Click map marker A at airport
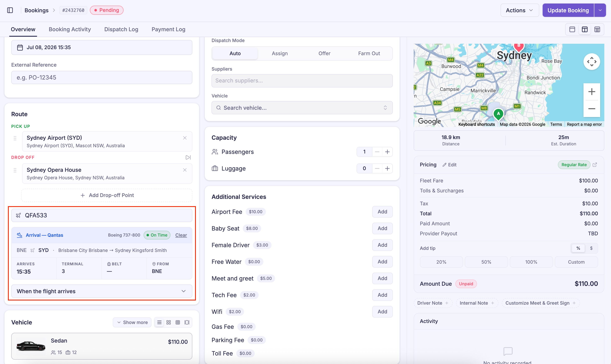611x364 pixels. [x=498, y=114]
